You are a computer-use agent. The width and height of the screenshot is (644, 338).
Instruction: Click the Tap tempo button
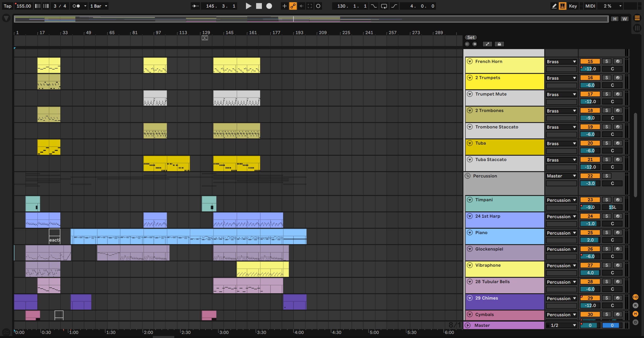8,6
